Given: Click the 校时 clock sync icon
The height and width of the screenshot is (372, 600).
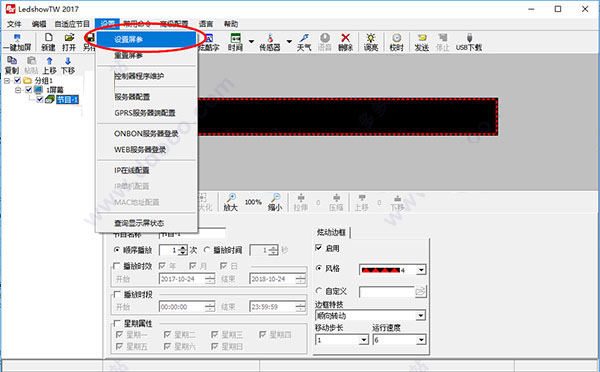Looking at the screenshot, I should point(396,42).
